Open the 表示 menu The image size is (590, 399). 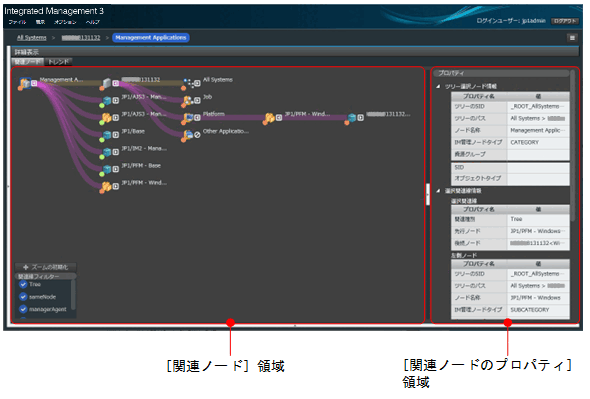[40, 22]
